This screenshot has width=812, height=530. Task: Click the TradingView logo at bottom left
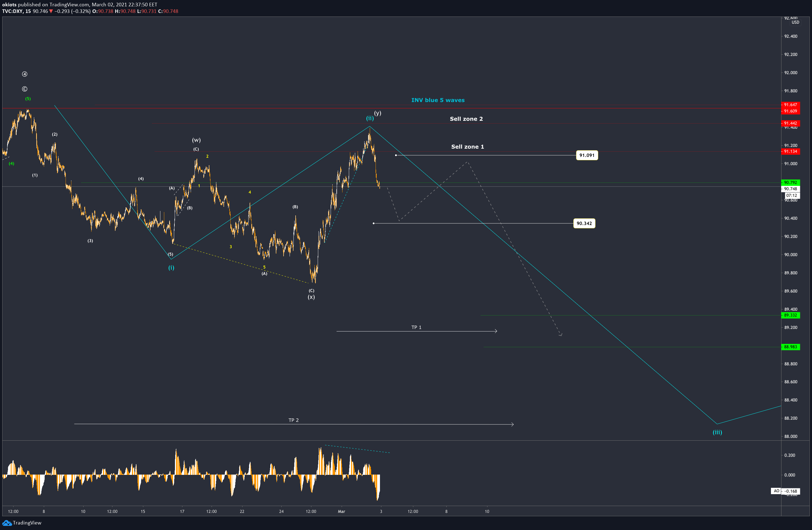(22, 523)
